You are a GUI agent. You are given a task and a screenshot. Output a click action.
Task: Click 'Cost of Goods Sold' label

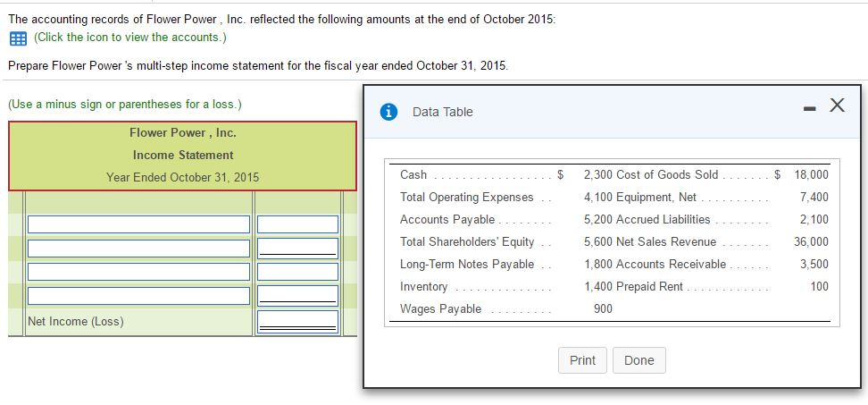click(667, 174)
